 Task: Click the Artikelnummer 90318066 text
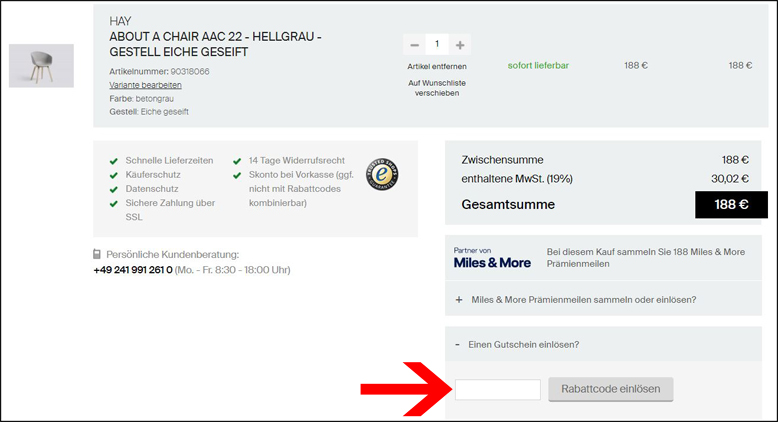(x=159, y=71)
